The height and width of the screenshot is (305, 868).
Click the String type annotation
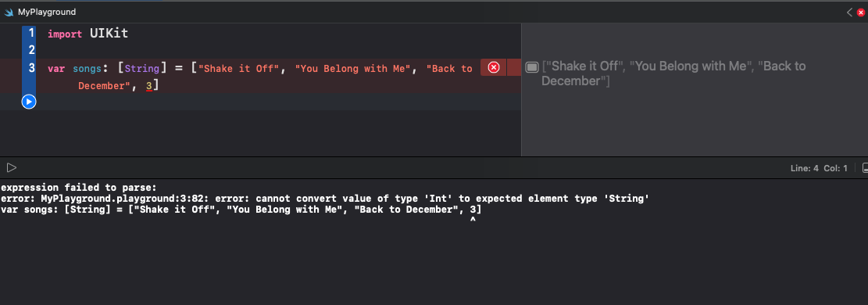(141, 68)
